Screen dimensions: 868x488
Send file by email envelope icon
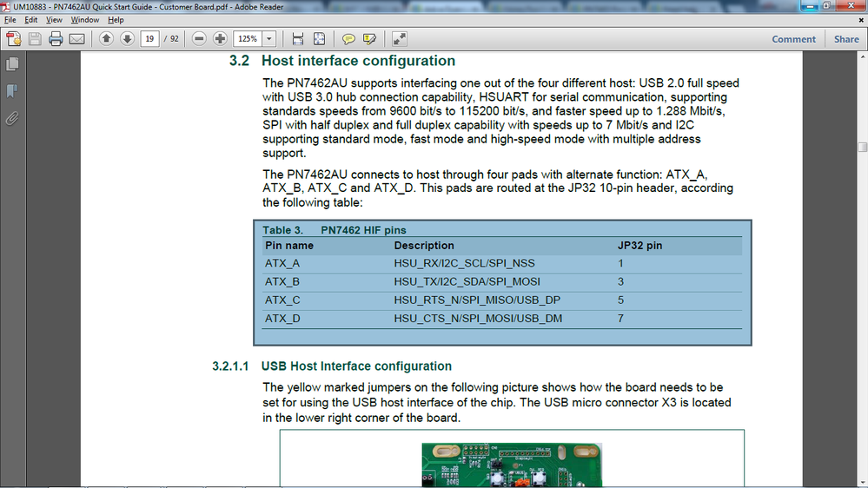[77, 39]
